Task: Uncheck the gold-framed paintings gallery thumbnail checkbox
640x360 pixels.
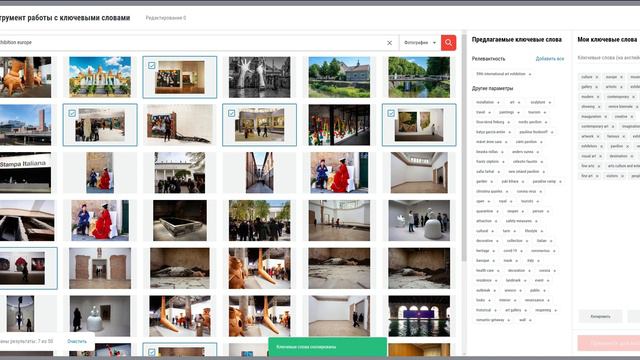Action: [x=231, y=113]
